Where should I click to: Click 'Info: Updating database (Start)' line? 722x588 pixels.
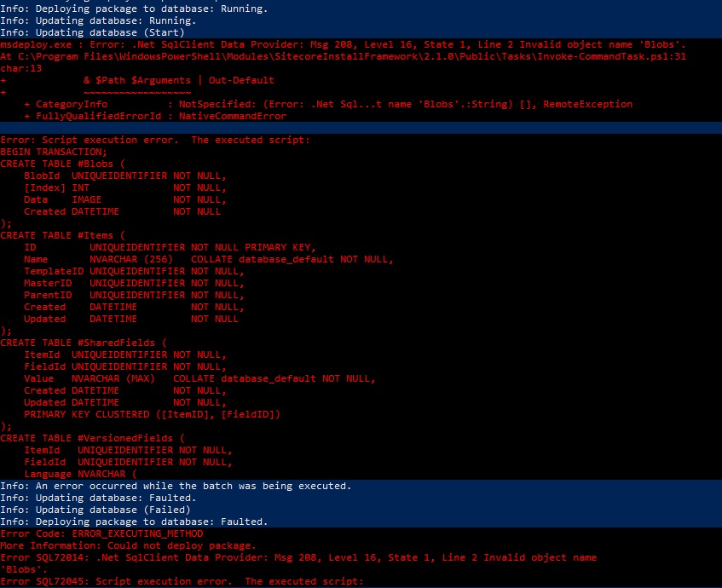pos(92,32)
